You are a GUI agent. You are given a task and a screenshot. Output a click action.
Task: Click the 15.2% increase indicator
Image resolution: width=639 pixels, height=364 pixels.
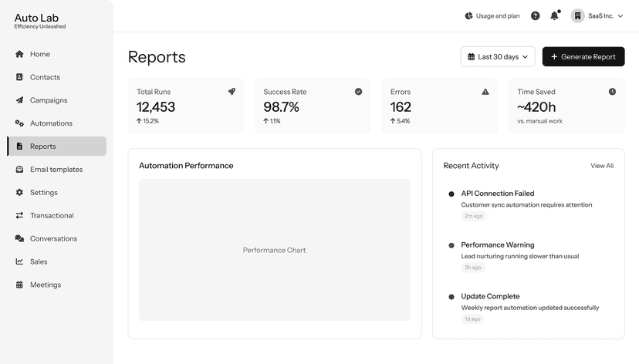147,121
